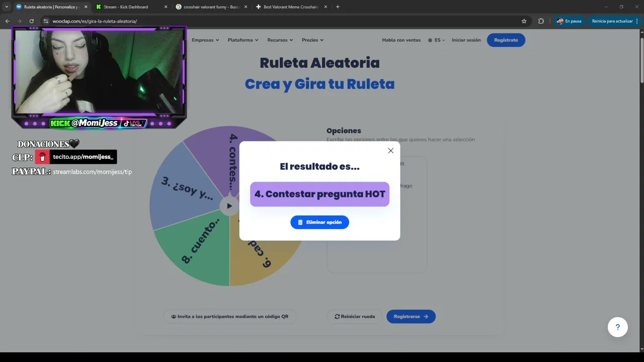Open the help question mark bubble

click(618, 327)
